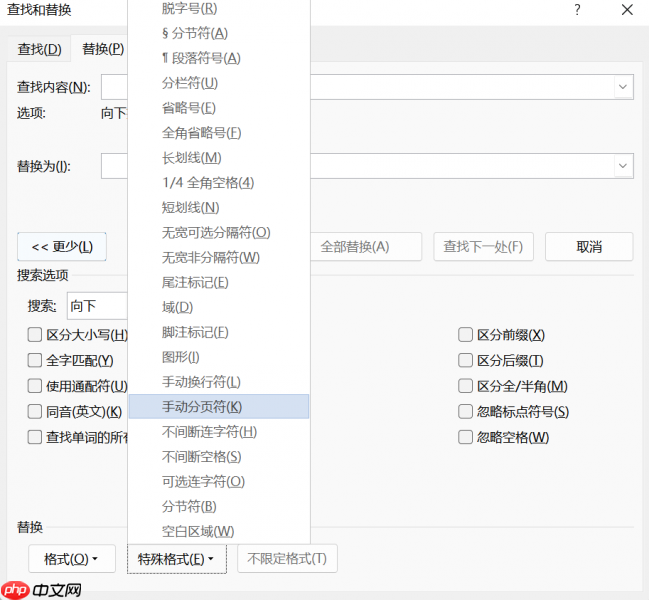
Task: Click the 查找下一处(F) button
Action: (483, 247)
